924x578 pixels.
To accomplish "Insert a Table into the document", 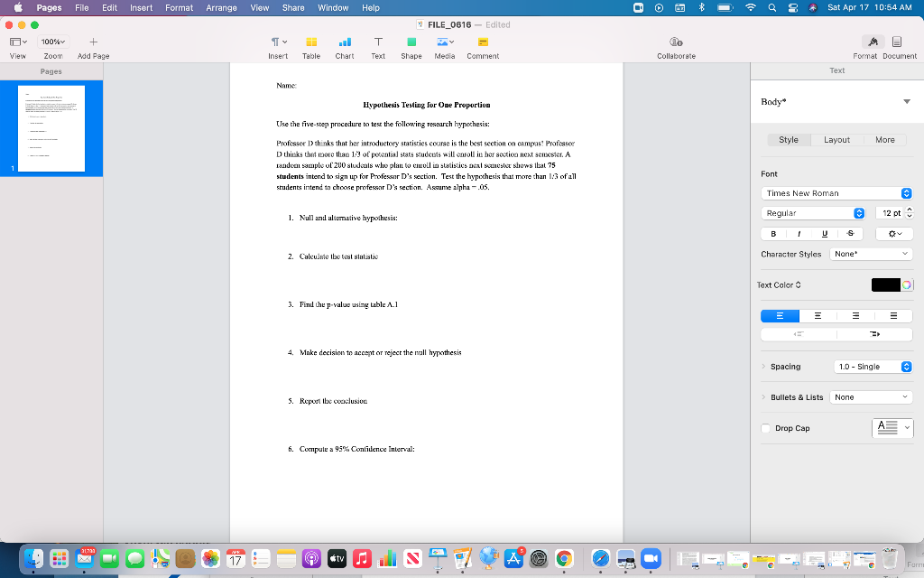I will click(310, 47).
